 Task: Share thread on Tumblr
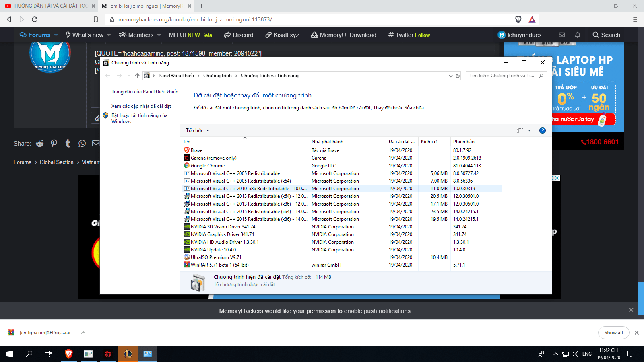tap(68, 144)
